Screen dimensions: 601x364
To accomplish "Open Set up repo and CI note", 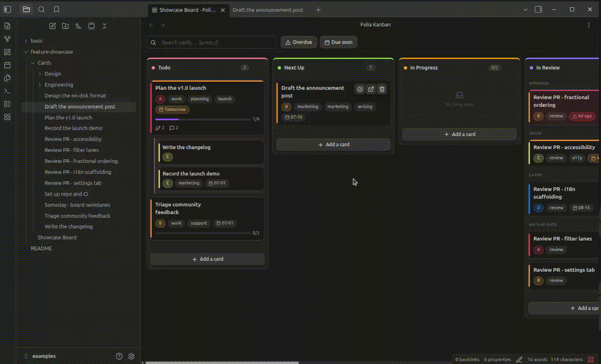I will pyautogui.click(x=66, y=194).
